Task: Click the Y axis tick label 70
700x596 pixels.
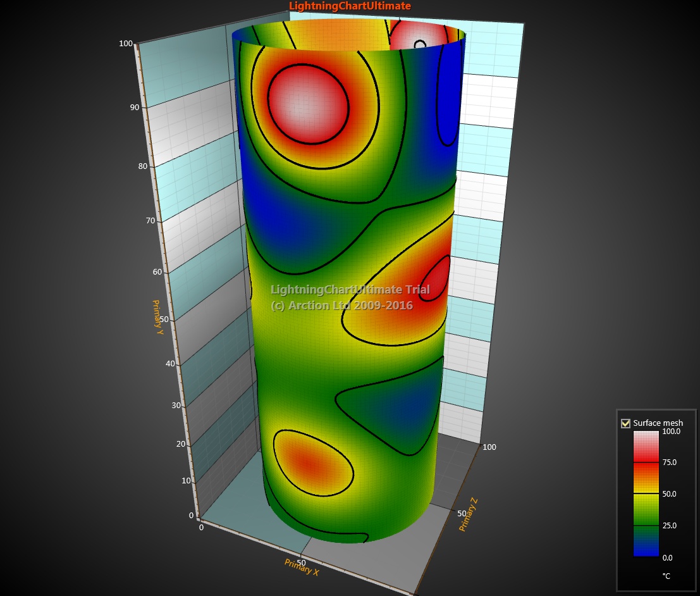Action: 150,221
